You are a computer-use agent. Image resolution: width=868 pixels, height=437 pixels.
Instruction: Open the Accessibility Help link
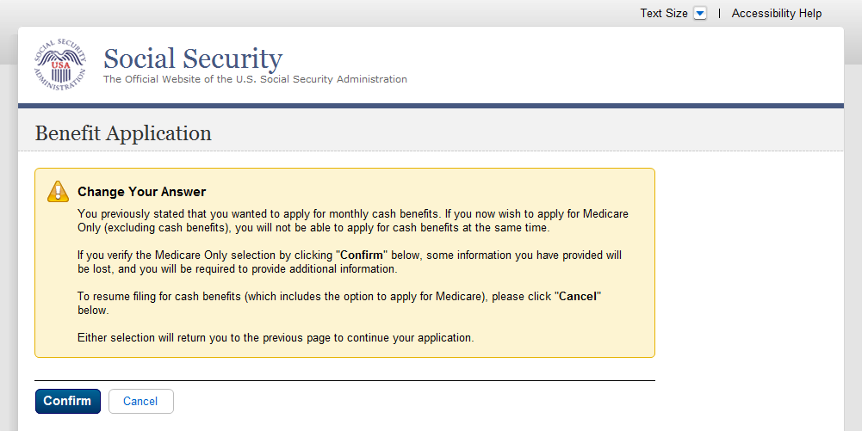tap(776, 13)
